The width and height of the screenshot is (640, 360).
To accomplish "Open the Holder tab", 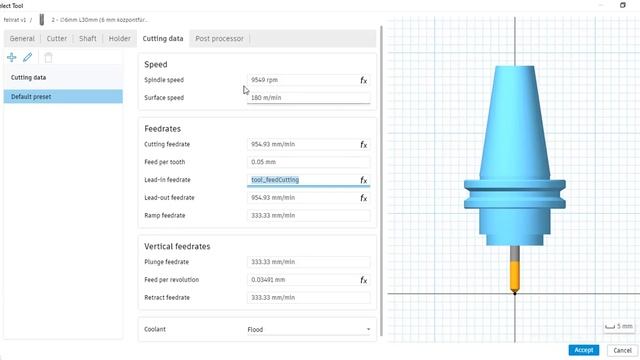I will 120,38.
